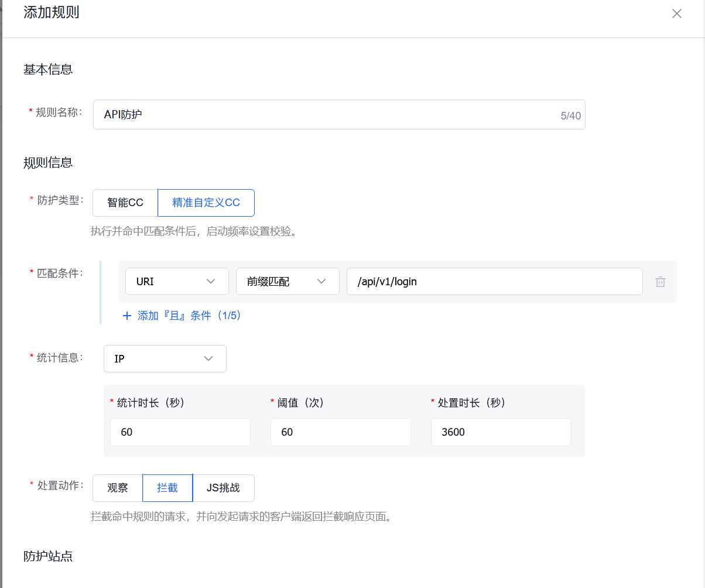
Task: Choose JS挑战 disposal action
Action: (x=224, y=488)
